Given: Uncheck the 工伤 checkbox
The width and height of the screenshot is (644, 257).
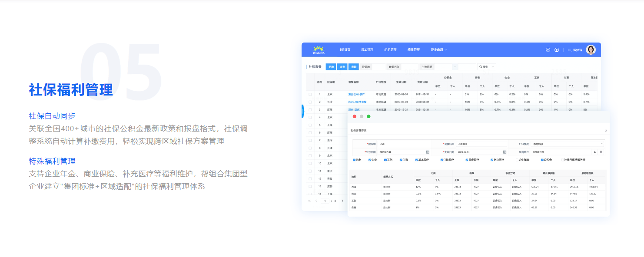Looking at the screenshot, I should 385,160.
